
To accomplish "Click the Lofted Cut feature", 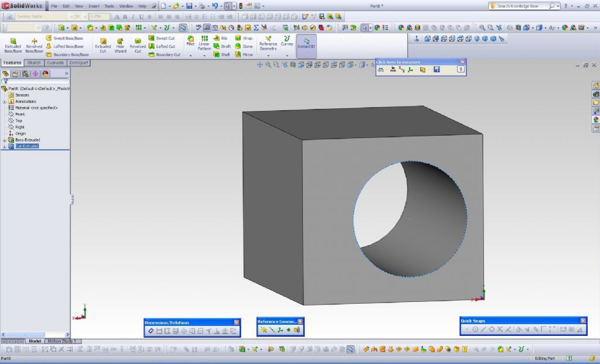I will click(162, 46).
